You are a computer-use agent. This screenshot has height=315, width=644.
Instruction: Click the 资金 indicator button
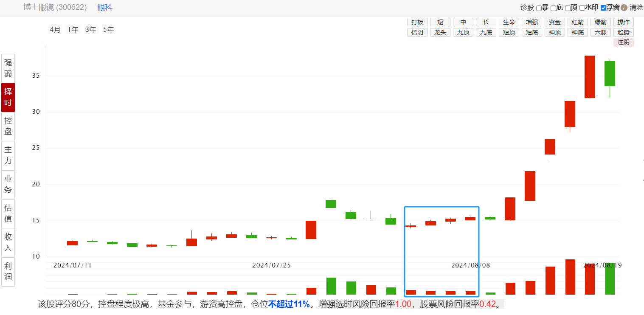[555, 22]
